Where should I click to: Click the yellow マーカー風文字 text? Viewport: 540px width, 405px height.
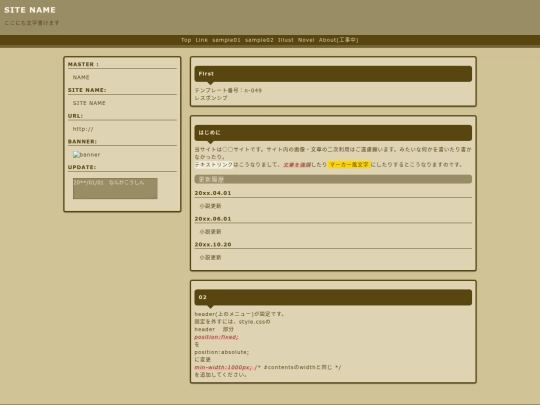point(349,165)
